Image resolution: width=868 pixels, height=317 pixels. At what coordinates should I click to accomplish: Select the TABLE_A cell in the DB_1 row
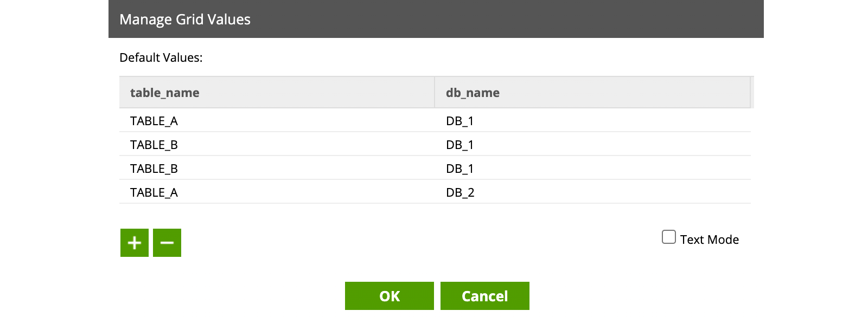pyautogui.click(x=154, y=121)
